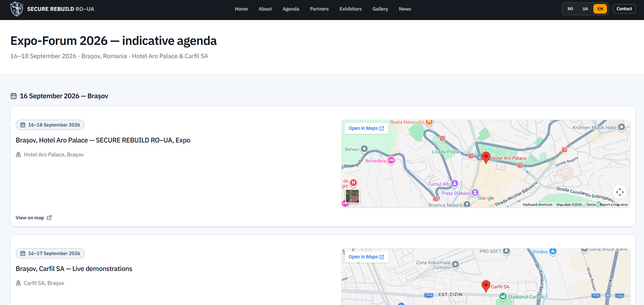Open View on map link for Hotel Aro Palace
The width and height of the screenshot is (644, 305).
34,218
